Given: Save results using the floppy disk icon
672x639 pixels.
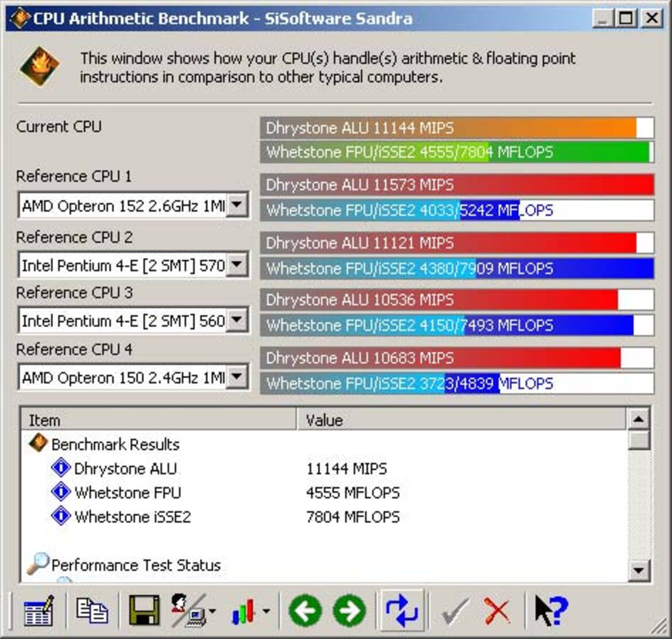Looking at the screenshot, I should 144,610.
